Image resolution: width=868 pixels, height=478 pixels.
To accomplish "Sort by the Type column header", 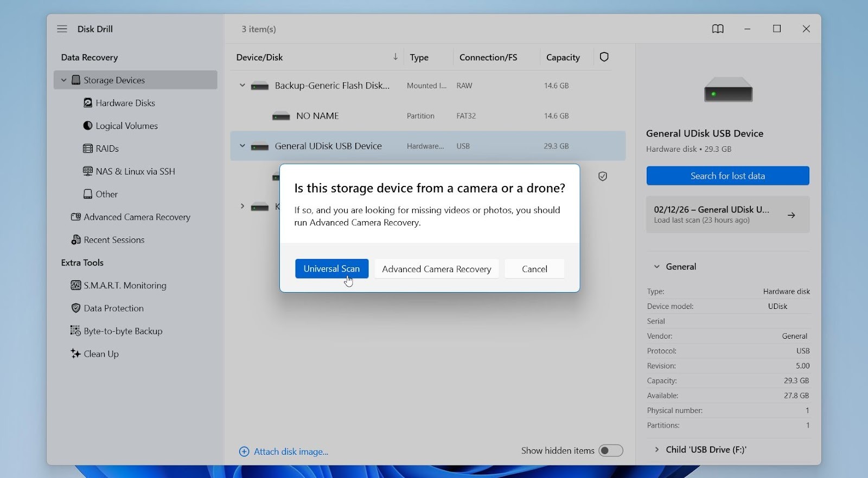I will coord(419,57).
